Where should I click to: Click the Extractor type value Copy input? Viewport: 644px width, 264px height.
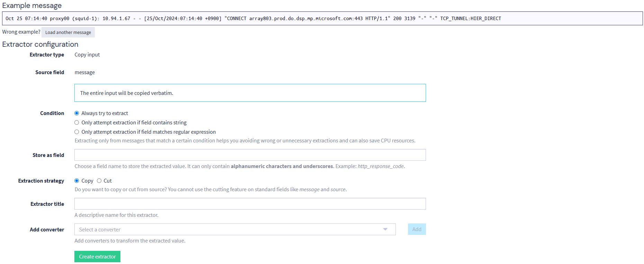(x=87, y=55)
